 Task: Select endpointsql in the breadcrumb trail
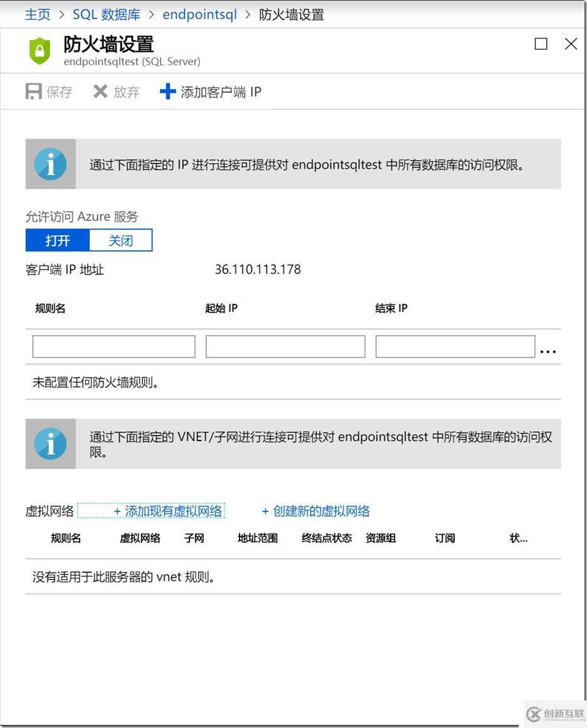click(199, 14)
